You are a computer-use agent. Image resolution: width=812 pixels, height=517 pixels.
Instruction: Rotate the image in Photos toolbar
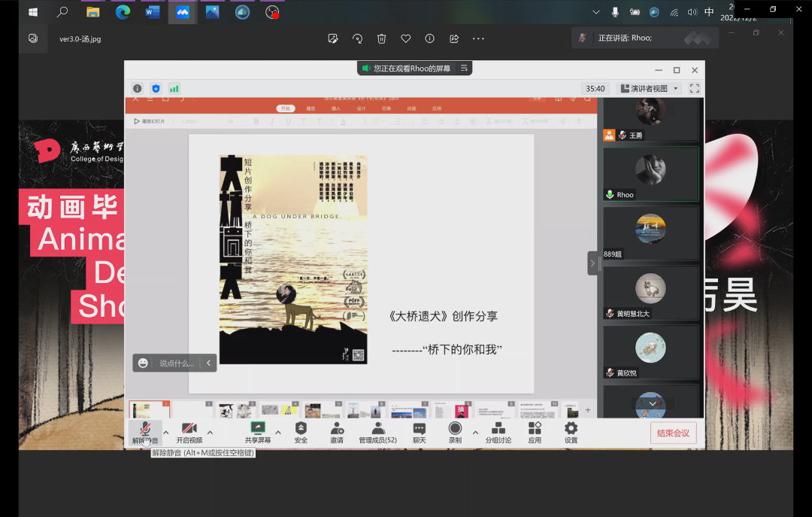pos(357,38)
